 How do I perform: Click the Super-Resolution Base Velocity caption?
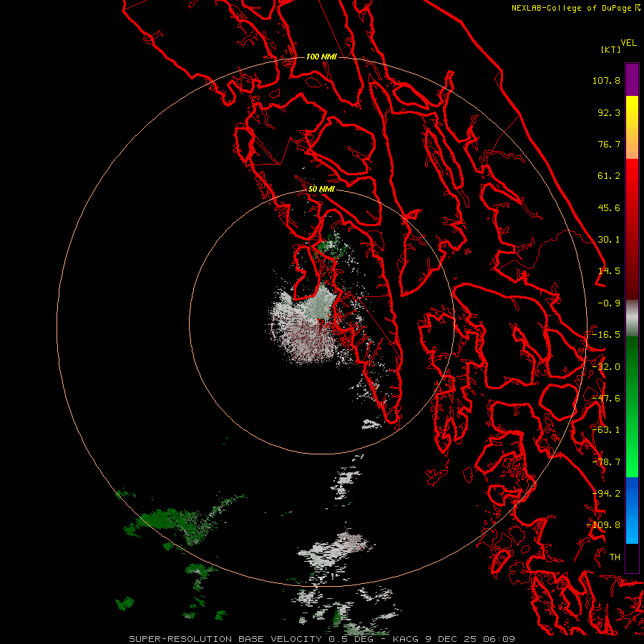pyautogui.click(x=322, y=639)
